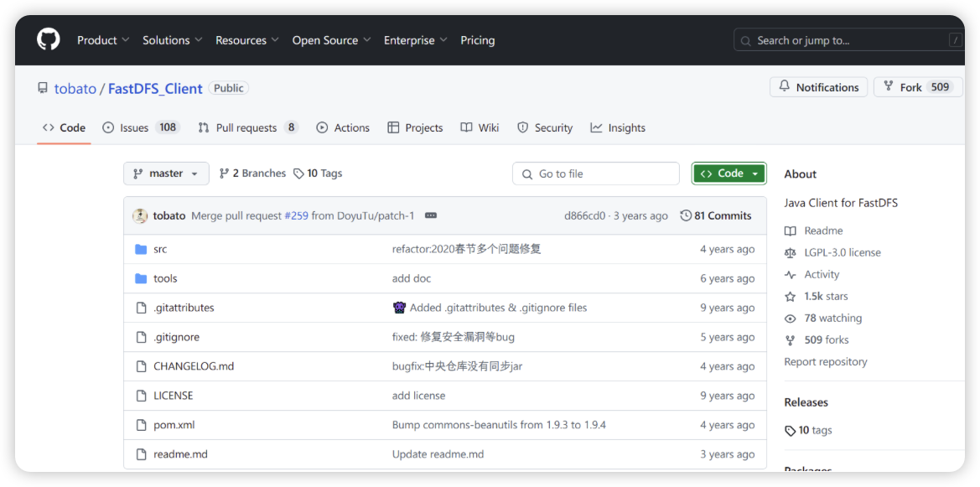Open the 'add license' commit message

[x=419, y=396]
